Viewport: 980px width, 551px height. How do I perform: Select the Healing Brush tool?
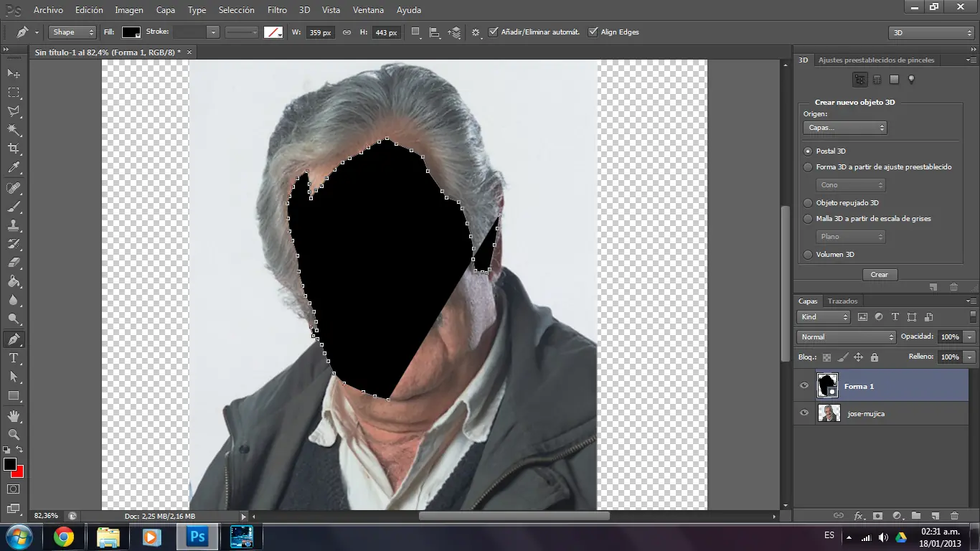[14, 188]
